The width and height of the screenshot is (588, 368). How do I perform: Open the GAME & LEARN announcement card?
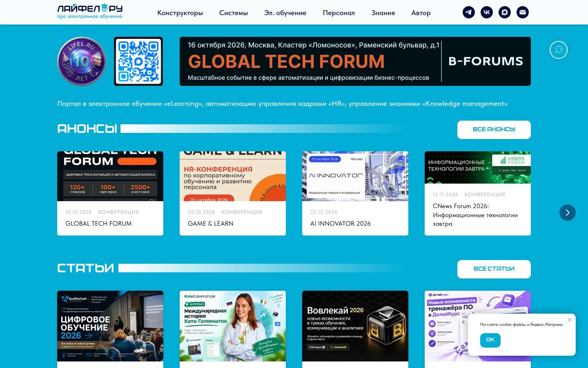pos(233,193)
